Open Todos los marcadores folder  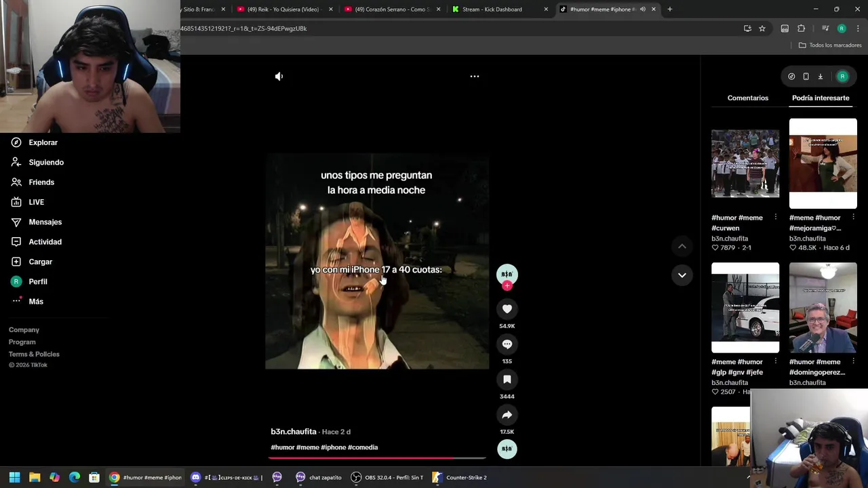[x=830, y=45]
